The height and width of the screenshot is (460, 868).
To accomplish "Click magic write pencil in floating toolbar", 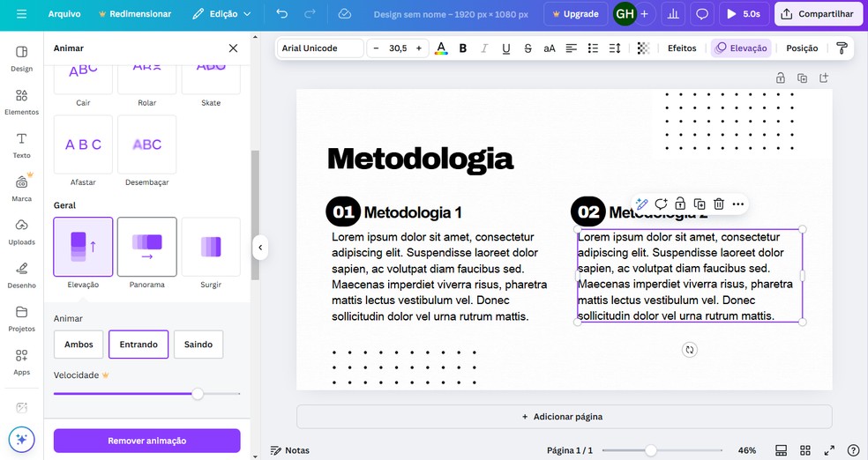I will click(x=642, y=204).
